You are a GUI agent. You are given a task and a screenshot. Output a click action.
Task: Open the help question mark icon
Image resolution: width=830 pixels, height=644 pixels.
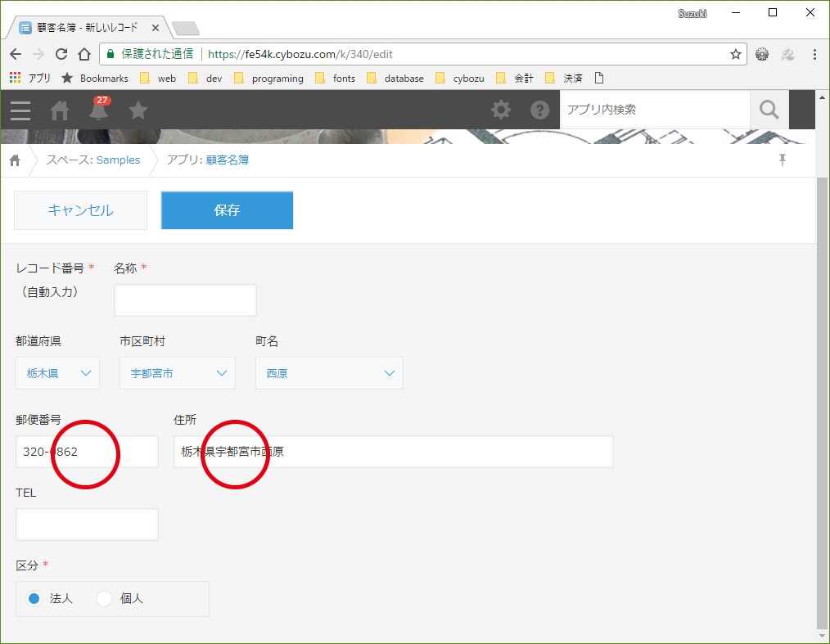pos(539,110)
